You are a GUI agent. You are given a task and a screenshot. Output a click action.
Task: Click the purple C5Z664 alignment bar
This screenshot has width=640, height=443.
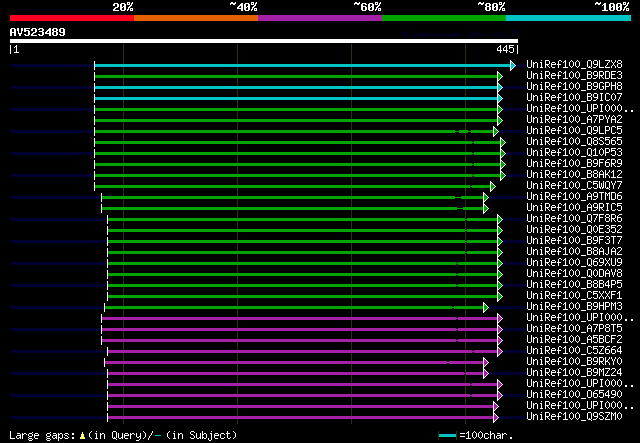coord(302,352)
